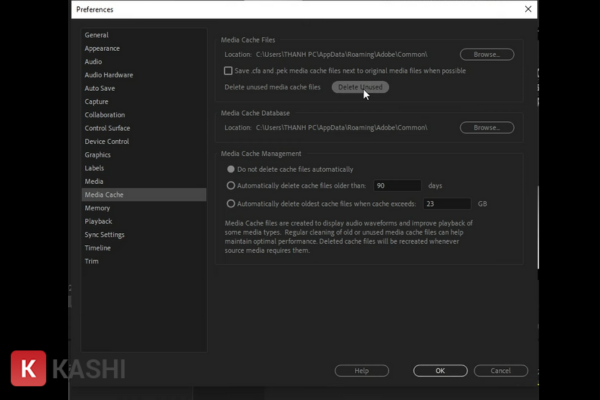Select the Labels category
The image size is (600, 400).
click(x=95, y=168)
